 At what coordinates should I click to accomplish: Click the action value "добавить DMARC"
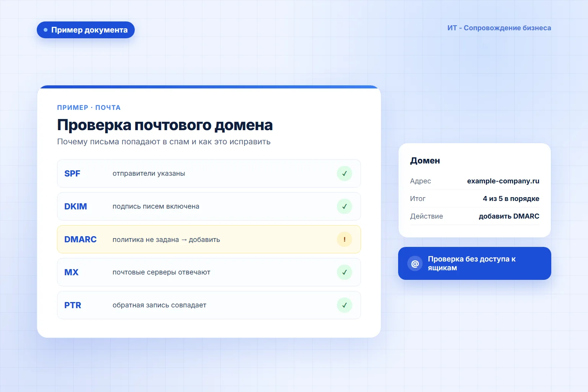click(509, 216)
